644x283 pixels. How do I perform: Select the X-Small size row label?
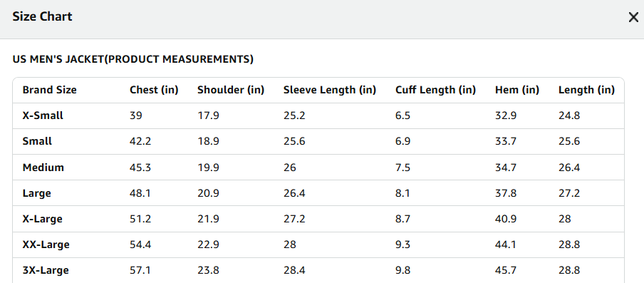coord(43,115)
